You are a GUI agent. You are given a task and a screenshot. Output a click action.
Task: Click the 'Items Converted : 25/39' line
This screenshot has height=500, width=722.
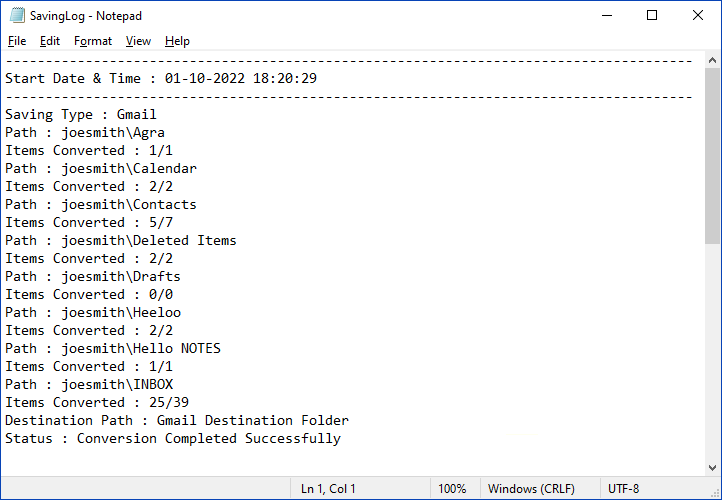click(97, 402)
